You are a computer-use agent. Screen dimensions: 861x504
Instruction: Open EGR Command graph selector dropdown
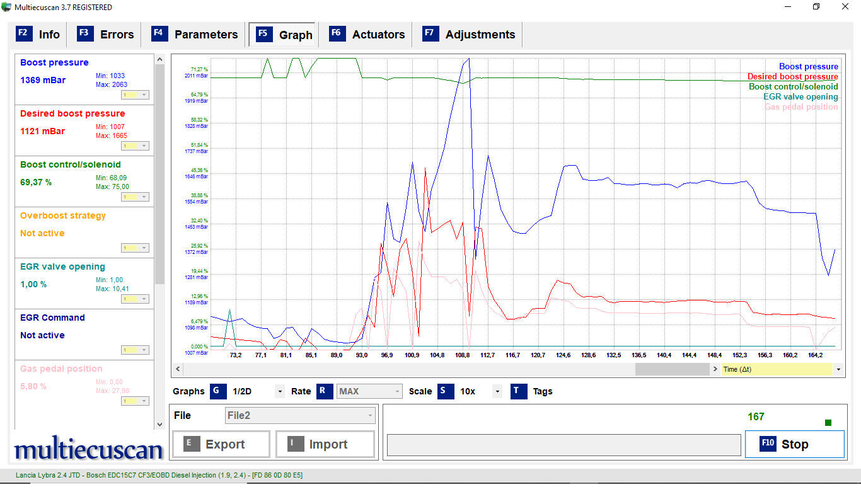coord(136,350)
